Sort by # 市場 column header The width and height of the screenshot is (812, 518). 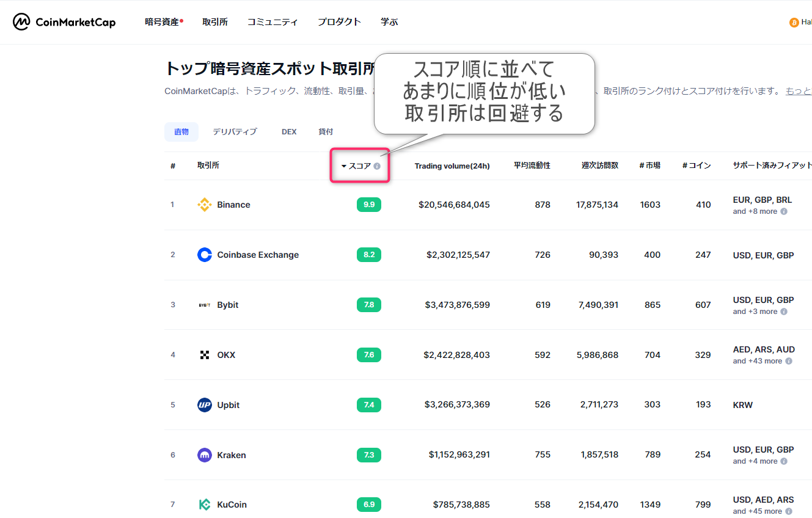[x=650, y=166]
